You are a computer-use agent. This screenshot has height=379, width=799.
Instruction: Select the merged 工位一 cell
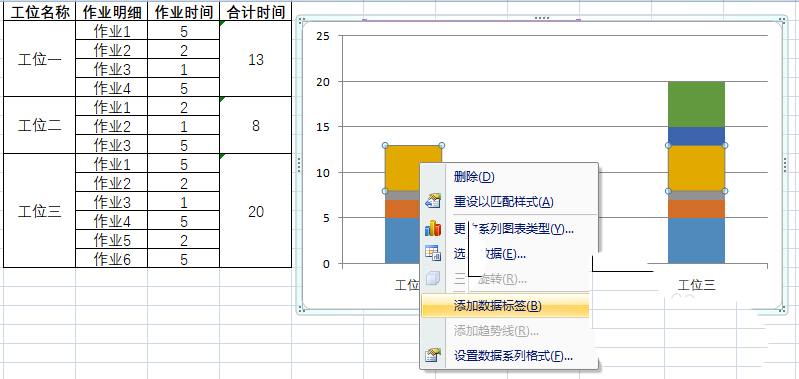40,59
